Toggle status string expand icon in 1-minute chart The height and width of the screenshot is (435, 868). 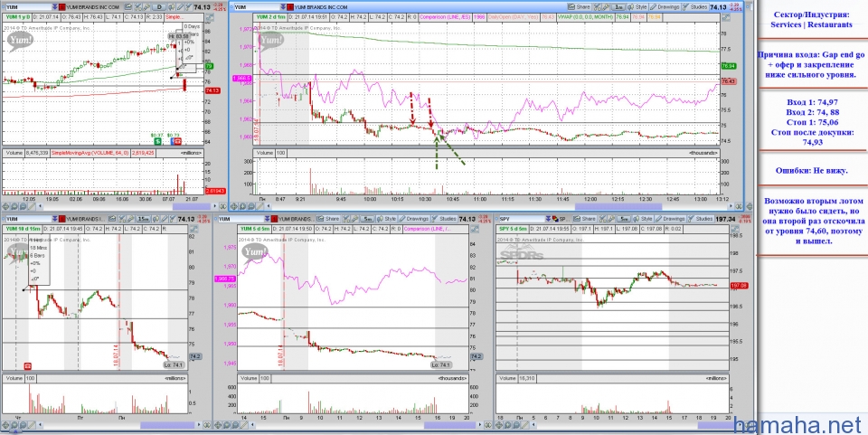click(726, 18)
